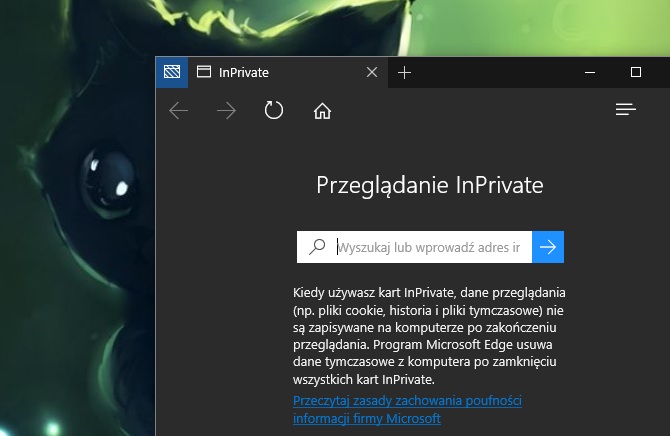Refresh the current page

click(274, 110)
